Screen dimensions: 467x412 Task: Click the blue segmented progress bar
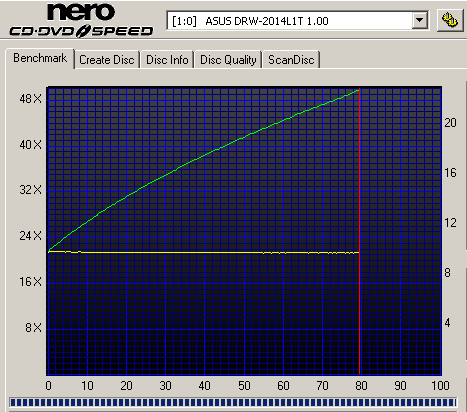point(233,402)
